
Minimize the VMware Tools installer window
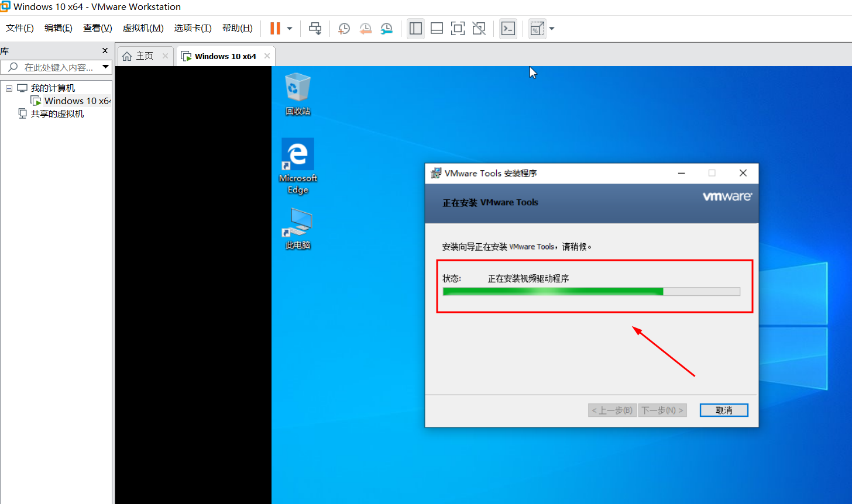[682, 173]
